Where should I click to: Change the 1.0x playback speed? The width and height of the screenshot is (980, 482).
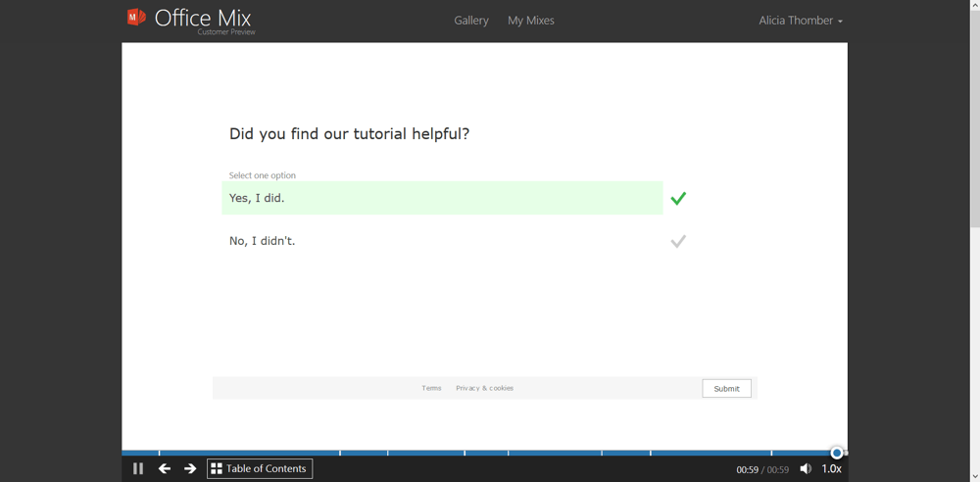[832, 469]
